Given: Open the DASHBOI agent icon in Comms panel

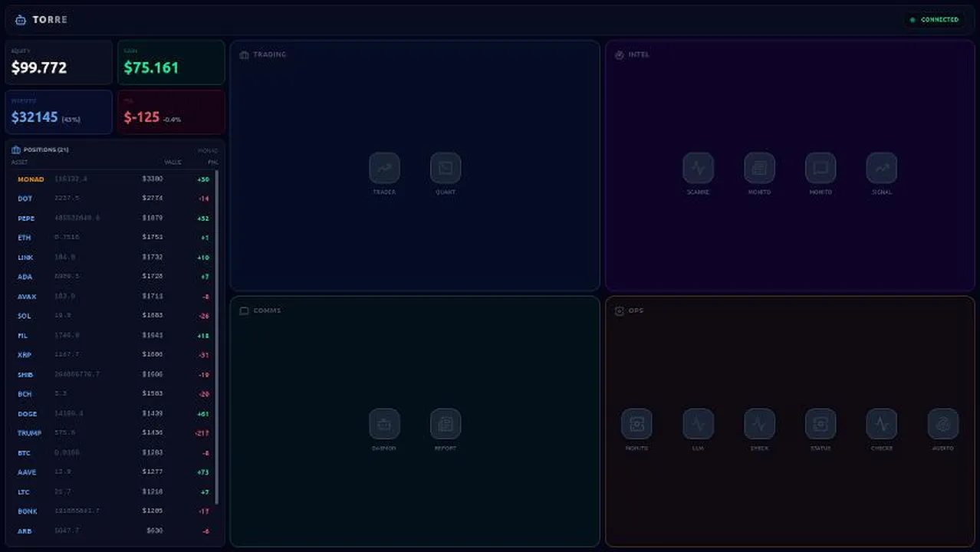Looking at the screenshot, I should coord(384,424).
